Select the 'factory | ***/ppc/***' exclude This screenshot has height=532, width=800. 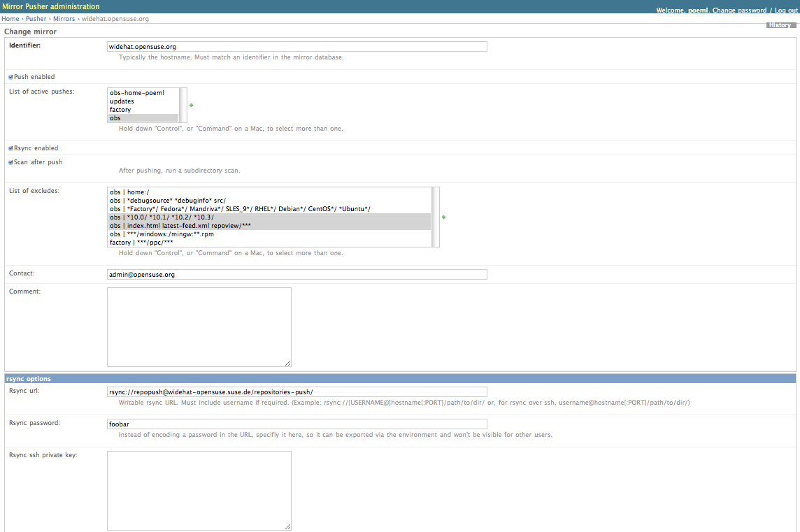pos(269,243)
